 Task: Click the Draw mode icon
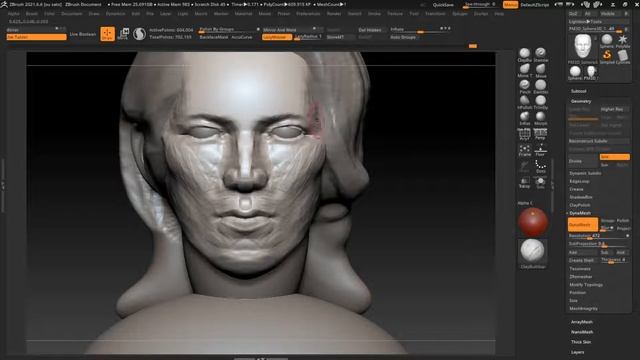click(x=107, y=33)
